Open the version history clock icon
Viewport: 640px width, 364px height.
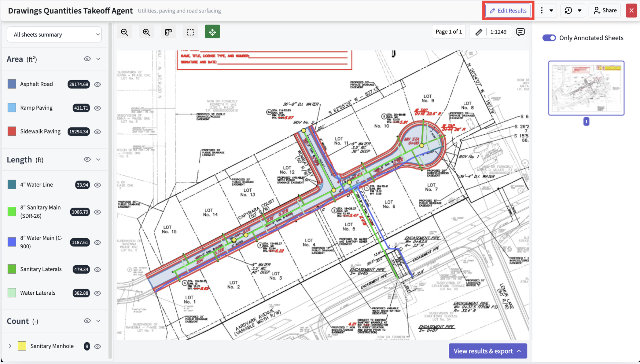[x=568, y=10]
